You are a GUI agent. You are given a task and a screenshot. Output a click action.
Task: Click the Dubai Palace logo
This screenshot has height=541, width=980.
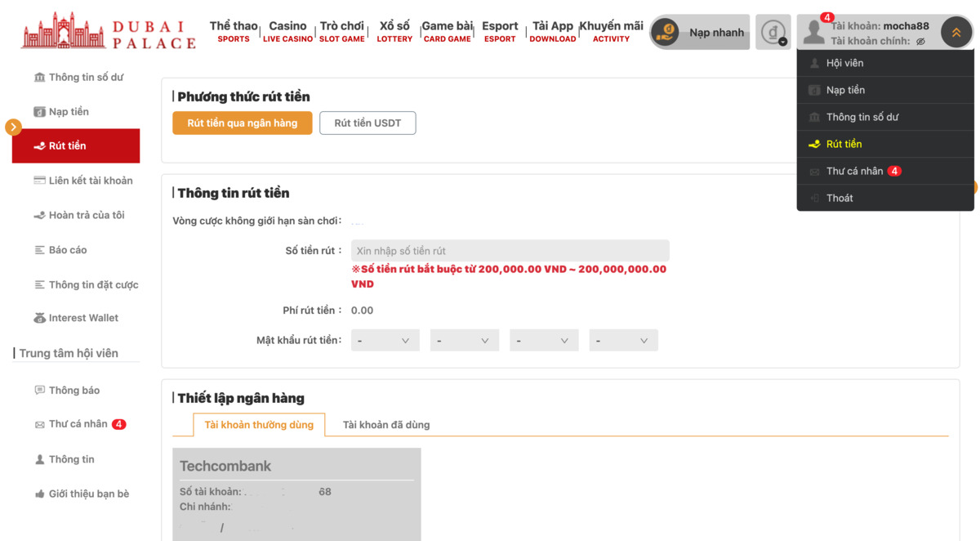pyautogui.click(x=109, y=31)
